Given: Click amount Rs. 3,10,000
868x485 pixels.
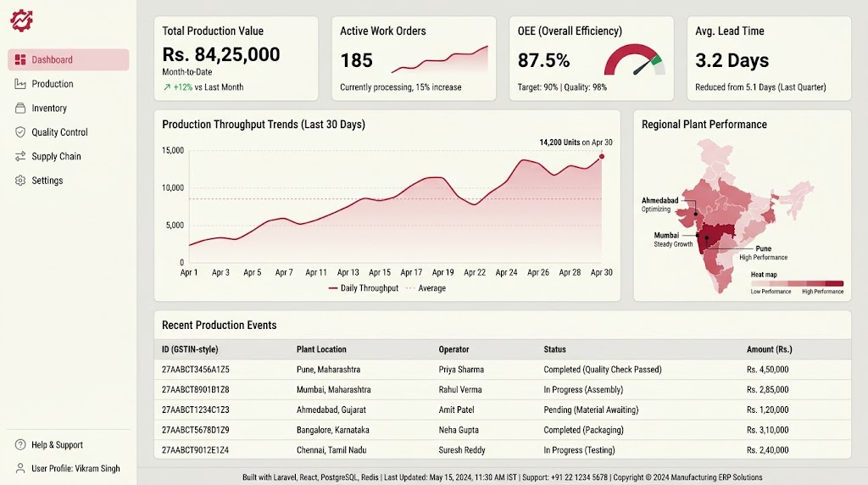Looking at the screenshot, I should click(x=767, y=430).
